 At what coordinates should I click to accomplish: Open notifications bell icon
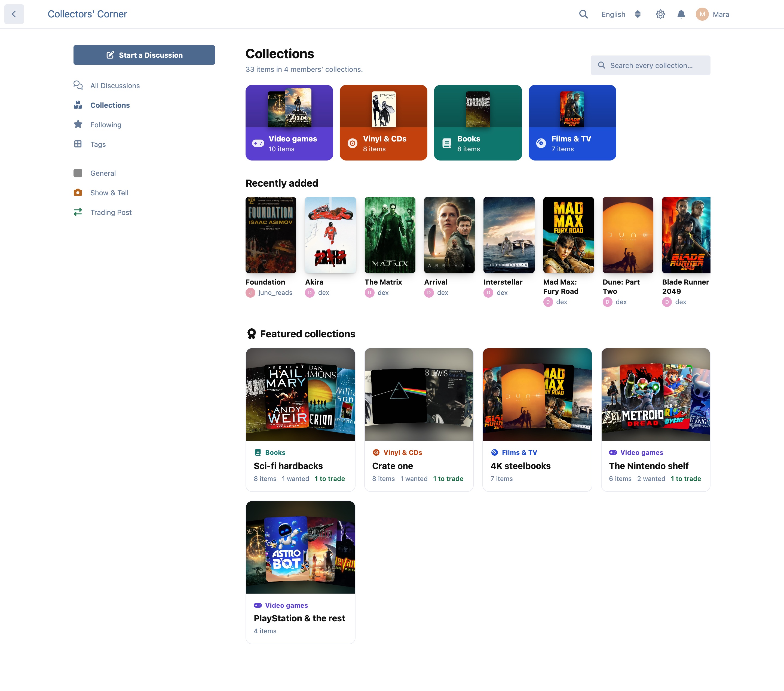[x=681, y=14]
